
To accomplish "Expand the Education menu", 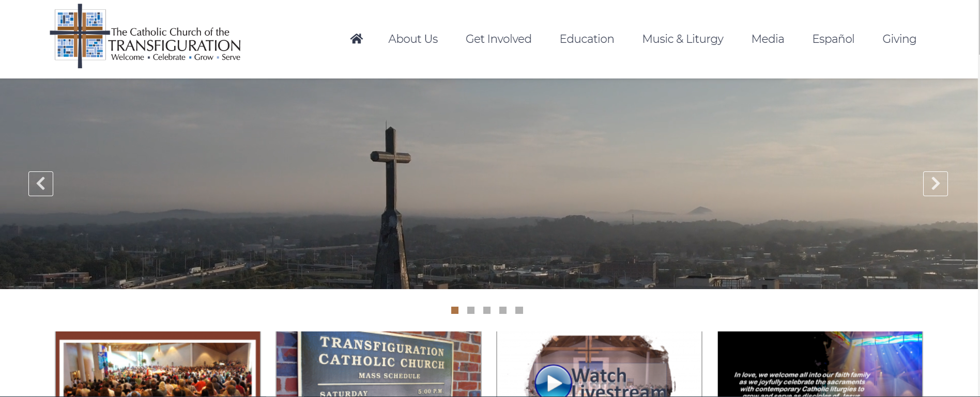I will tap(587, 39).
